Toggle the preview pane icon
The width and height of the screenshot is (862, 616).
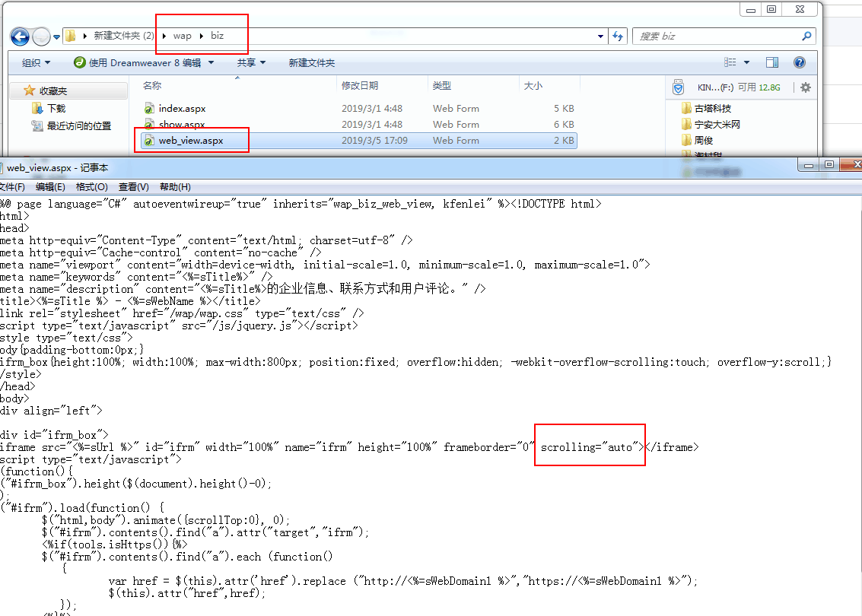(x=772, y=62)
